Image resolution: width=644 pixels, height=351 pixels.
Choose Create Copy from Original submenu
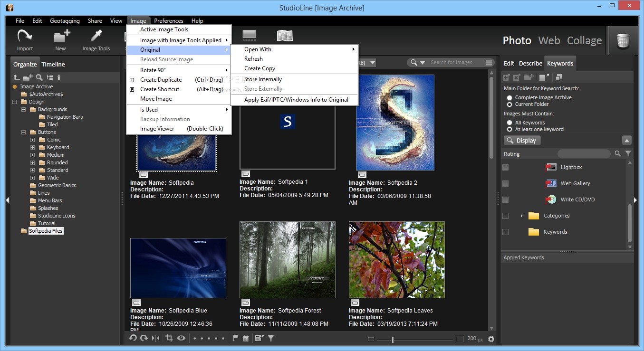point(260,68)
